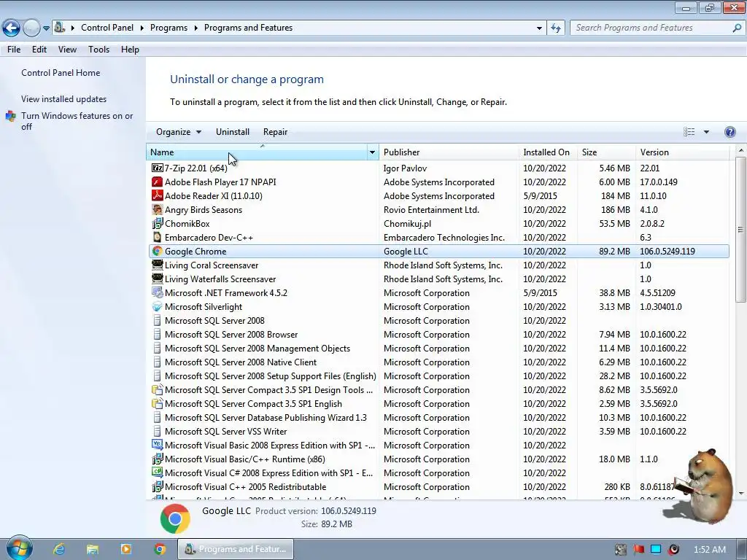Click the vertical scrollbar thumb
Image resolution: width=747 pixels, height=560 pixels.
(x=740, y=229)
